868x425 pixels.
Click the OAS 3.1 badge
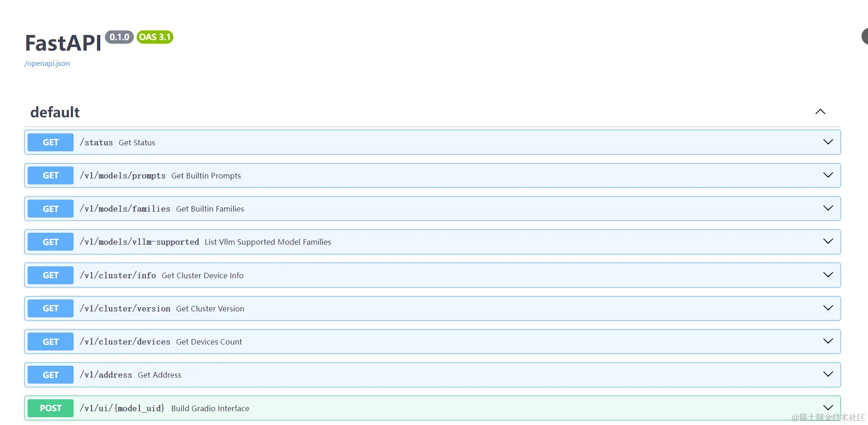(155, 37)
